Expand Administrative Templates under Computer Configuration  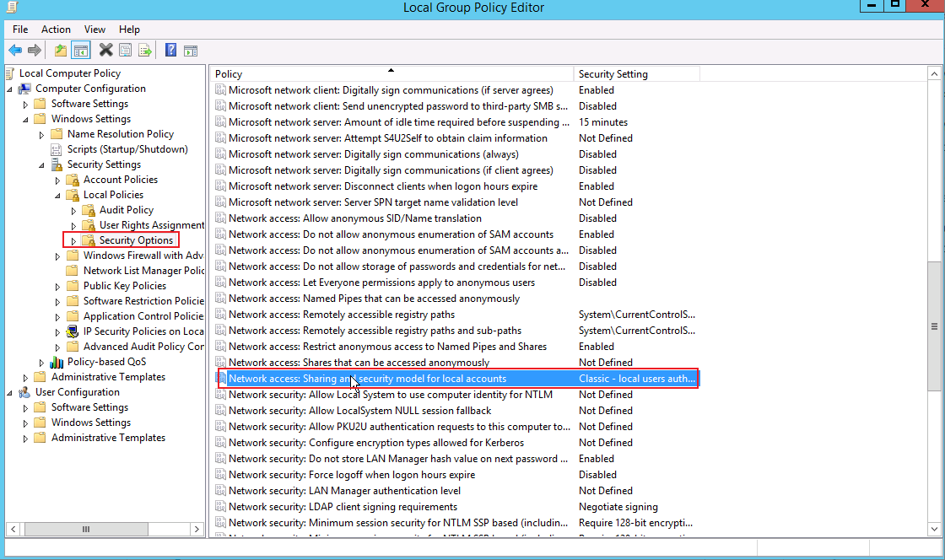[25, 378]
